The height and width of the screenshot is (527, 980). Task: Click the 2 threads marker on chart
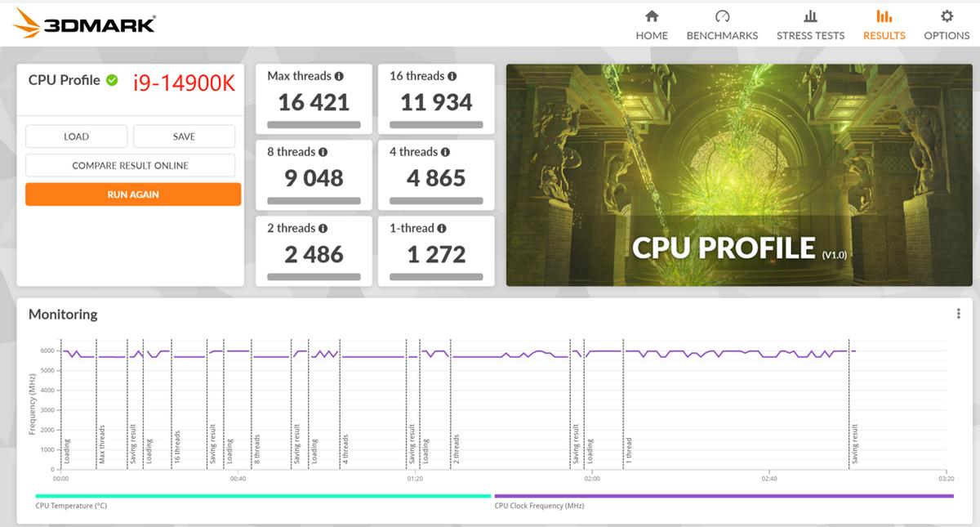point(456,449)
